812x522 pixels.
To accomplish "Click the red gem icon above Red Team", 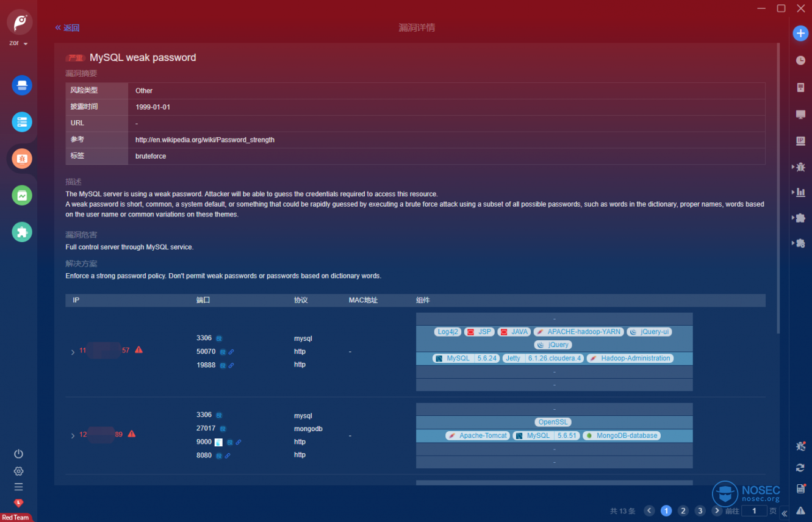I will coord(19,503).
